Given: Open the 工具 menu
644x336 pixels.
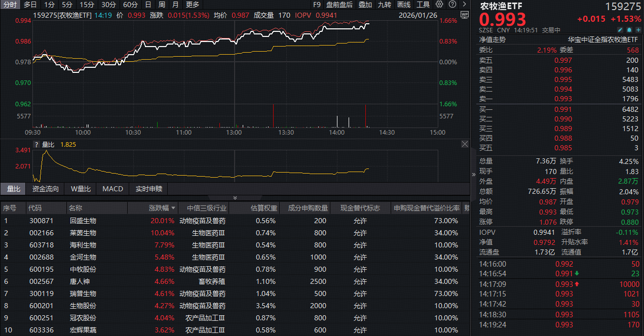Looking at the screenshot, I should 423,4.
